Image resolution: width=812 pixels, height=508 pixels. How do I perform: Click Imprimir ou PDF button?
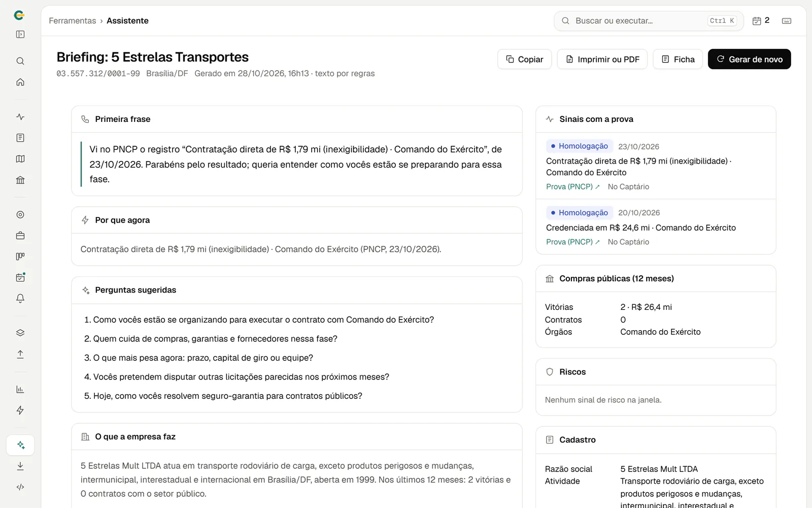pos(602,59)
